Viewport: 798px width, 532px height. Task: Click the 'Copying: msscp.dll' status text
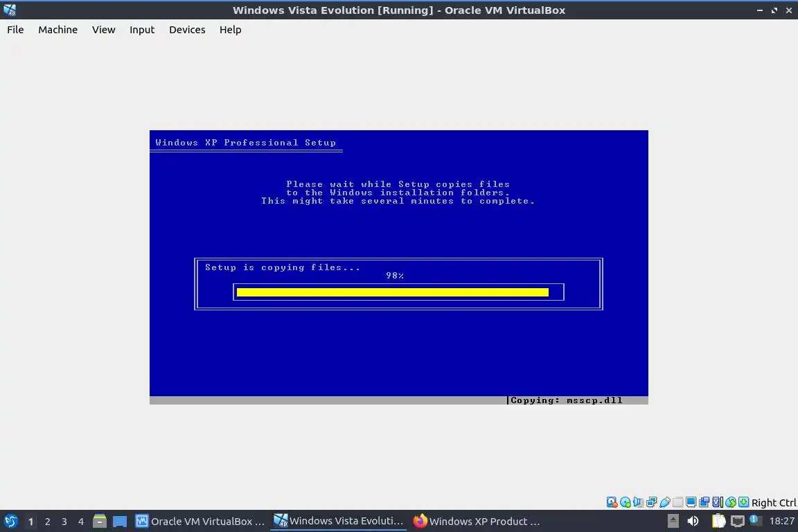tap(567, 400)
